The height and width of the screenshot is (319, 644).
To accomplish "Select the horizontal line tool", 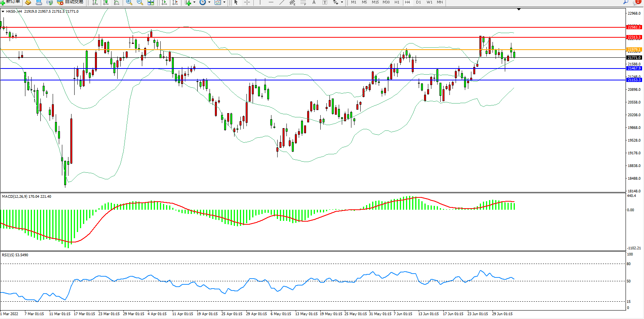I will [x=271, y=2].
